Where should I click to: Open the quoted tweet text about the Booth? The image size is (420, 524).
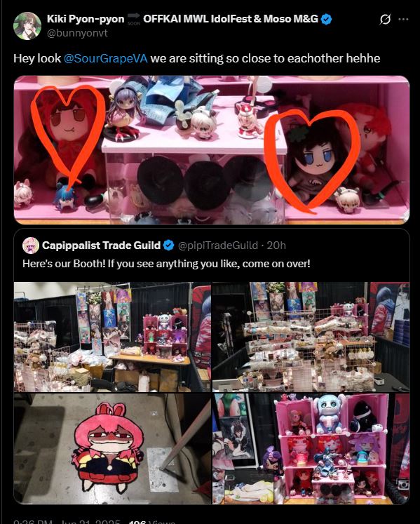(166, 264)
